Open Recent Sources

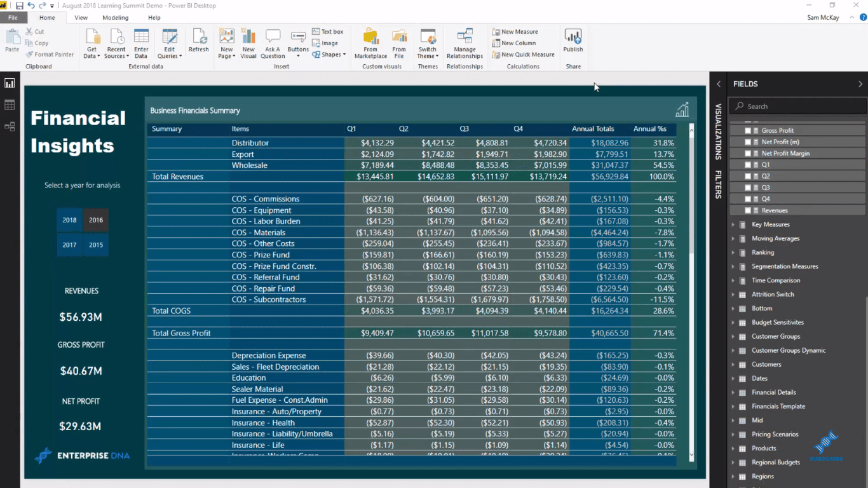[x=116, y=44]
